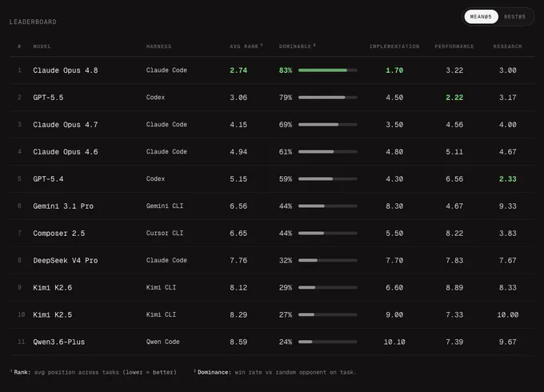Screen dimensions: 544x392
Task: Sort by the IMPLEMENTATION column header
Action: [x=394, y=46]
